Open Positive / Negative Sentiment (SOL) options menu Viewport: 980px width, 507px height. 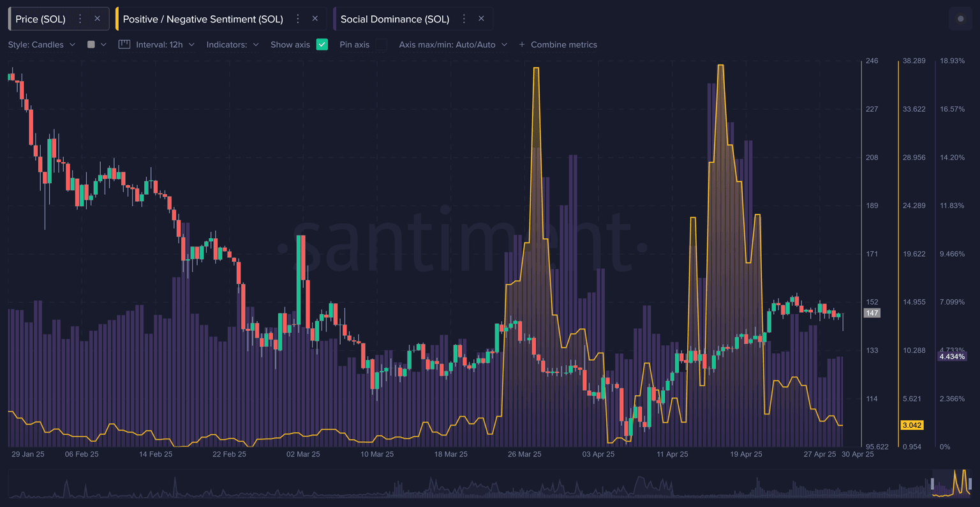[297, 19]
